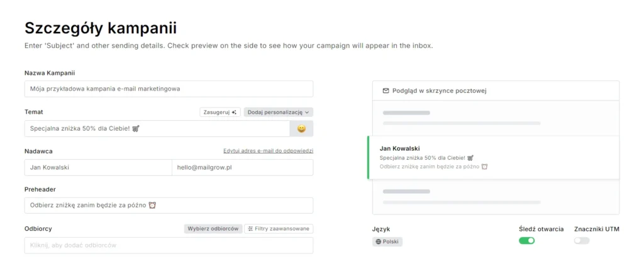Click the sender name field Jan Kowalski
Screen dimensions: 644x276
[97, 167]
